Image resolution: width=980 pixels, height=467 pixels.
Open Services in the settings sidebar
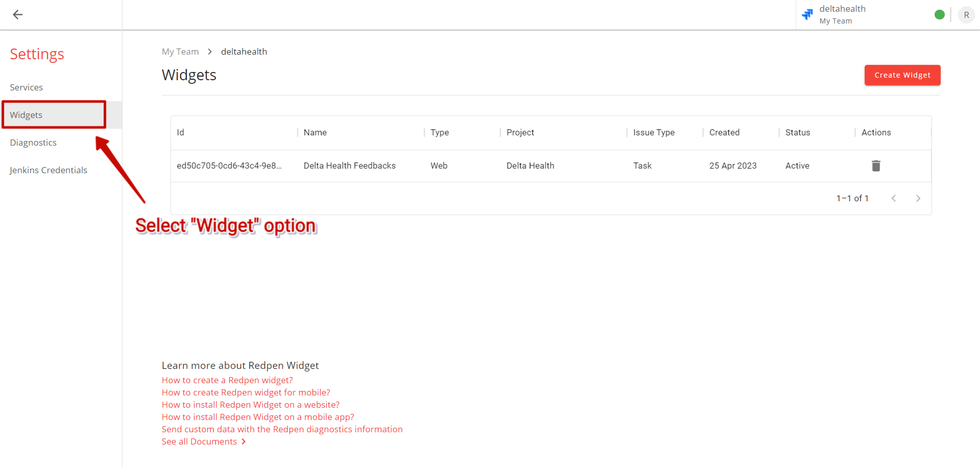click(26, 87)
